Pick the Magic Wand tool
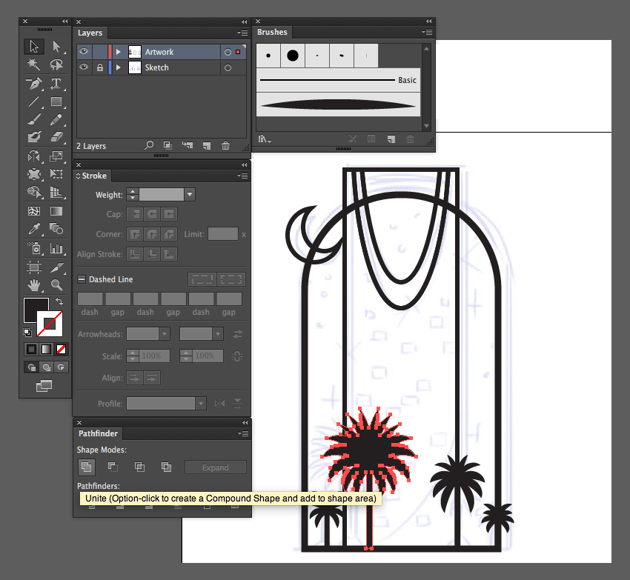 [35, 65]
